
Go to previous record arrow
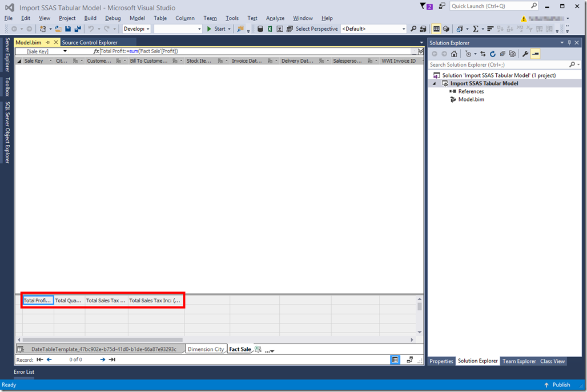coord(49,359)
